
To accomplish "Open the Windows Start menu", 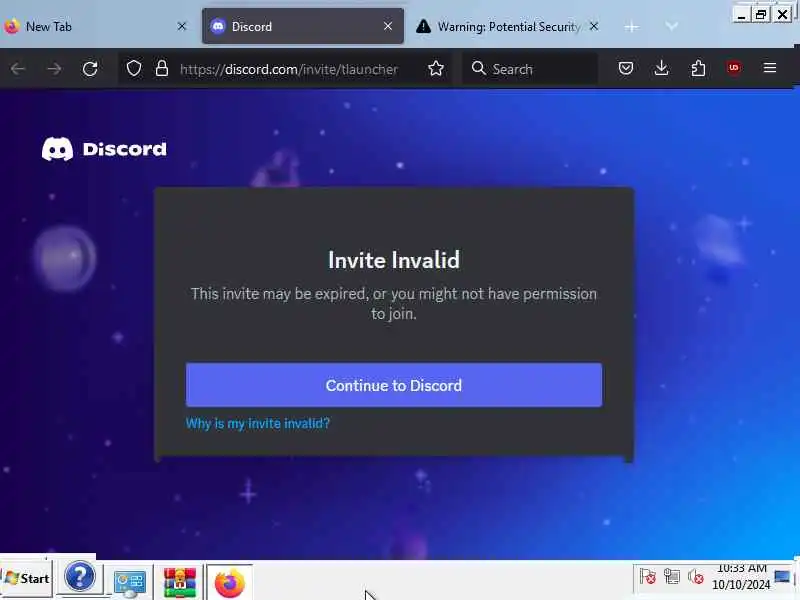I will coord(27,579).
